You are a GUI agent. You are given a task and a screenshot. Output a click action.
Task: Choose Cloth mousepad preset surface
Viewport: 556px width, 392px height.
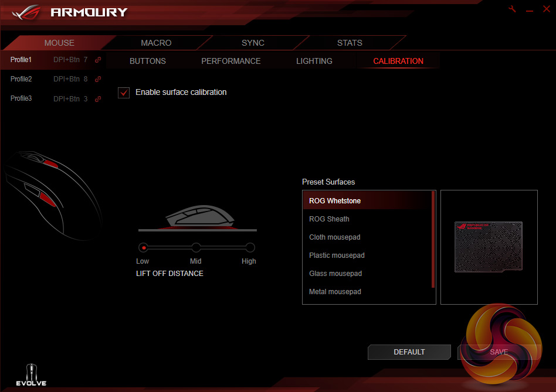click(367, 237)
